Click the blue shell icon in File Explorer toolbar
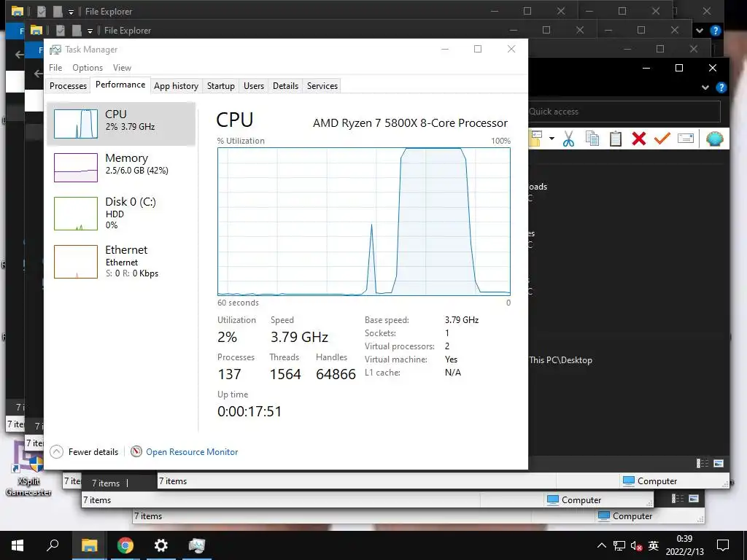Image resolution: width=747 pixels, height=560 pixels. pos(715,139)
